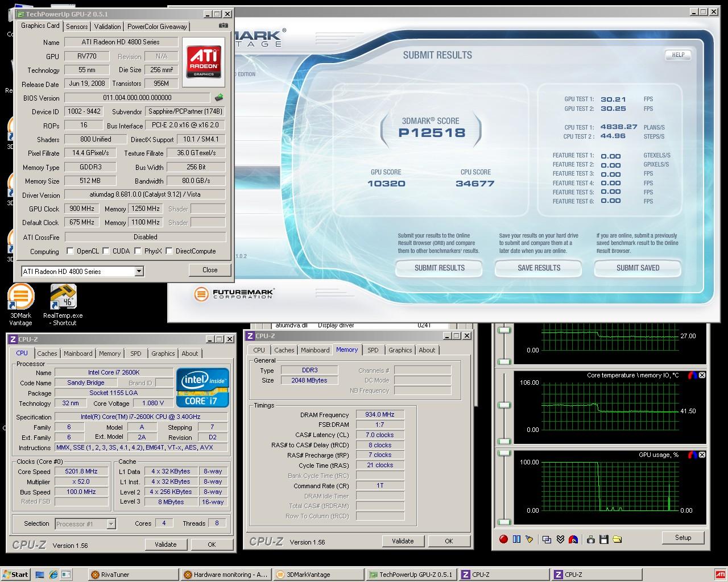Open log folder with the yellow folder icon
Image resolution: width=728 pixels, height=582 pixels.
point(617,539)
